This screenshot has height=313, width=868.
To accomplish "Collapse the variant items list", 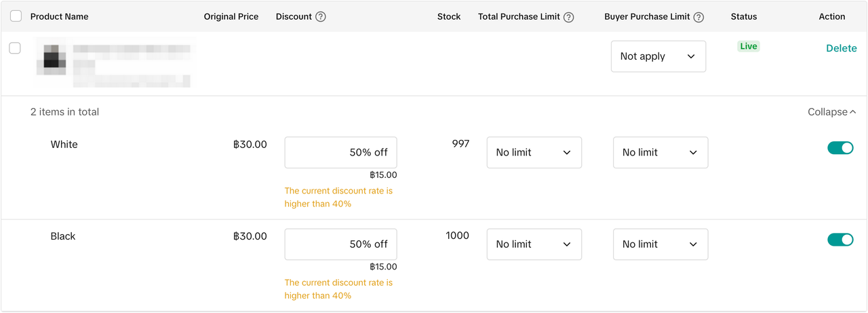I will click(x=831, y=112).
